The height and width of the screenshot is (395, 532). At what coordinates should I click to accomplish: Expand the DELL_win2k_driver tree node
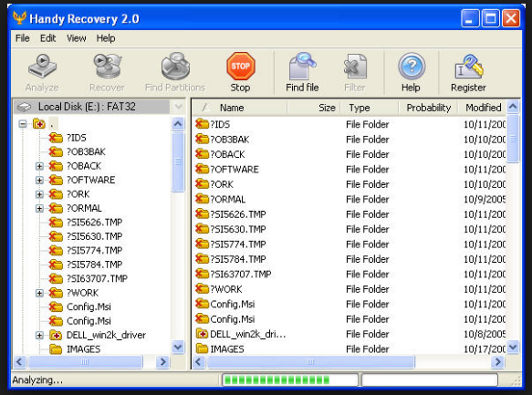39,336
